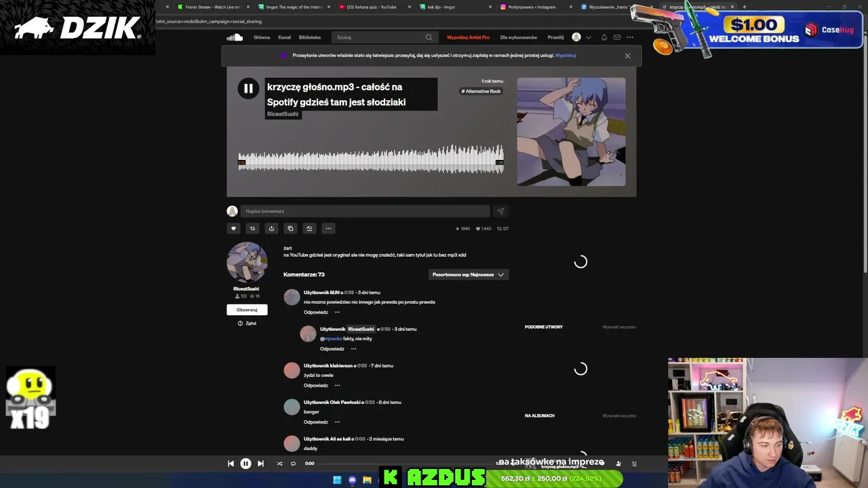
Task: Click the user avatar in the header
Action: (x=576, y=37)
